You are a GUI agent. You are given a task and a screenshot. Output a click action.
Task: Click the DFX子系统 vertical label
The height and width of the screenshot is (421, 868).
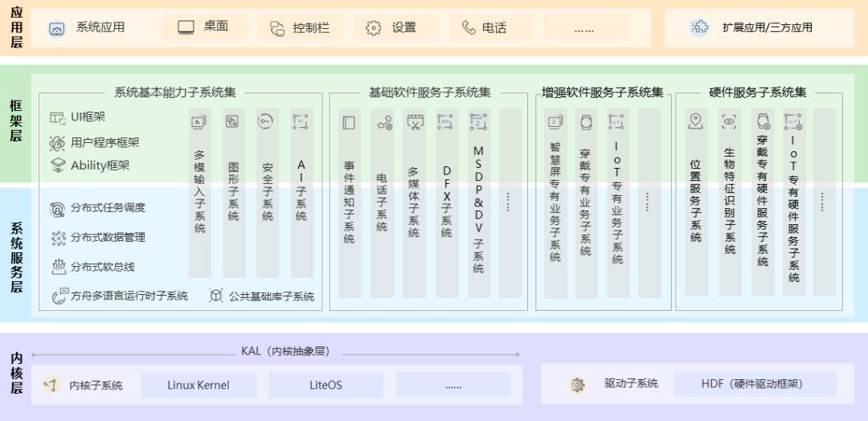447,202
